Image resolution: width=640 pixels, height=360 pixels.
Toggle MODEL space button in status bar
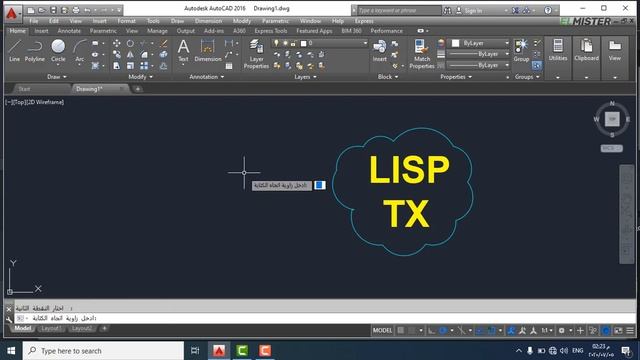382,330
